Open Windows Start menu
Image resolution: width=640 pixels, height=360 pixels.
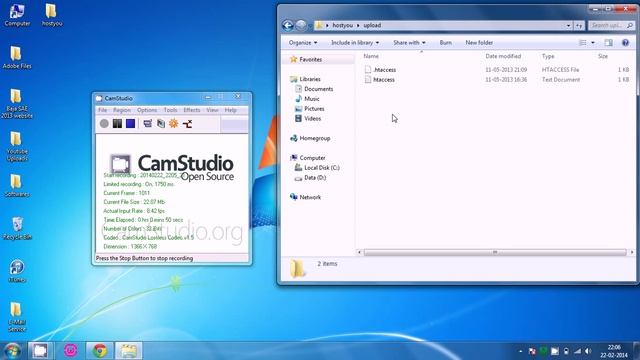11,351
